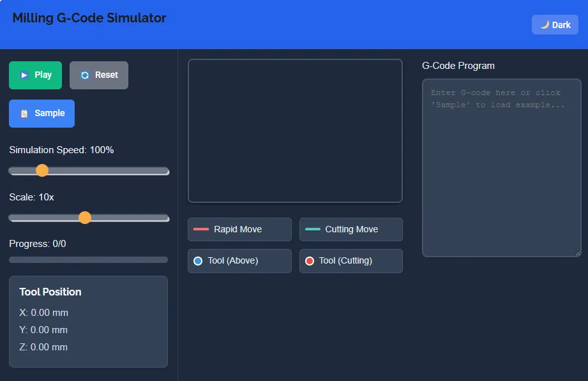This screenshot has width=588, height=381.
Task: Click the Tool Position heading
Action: point(50,292)
